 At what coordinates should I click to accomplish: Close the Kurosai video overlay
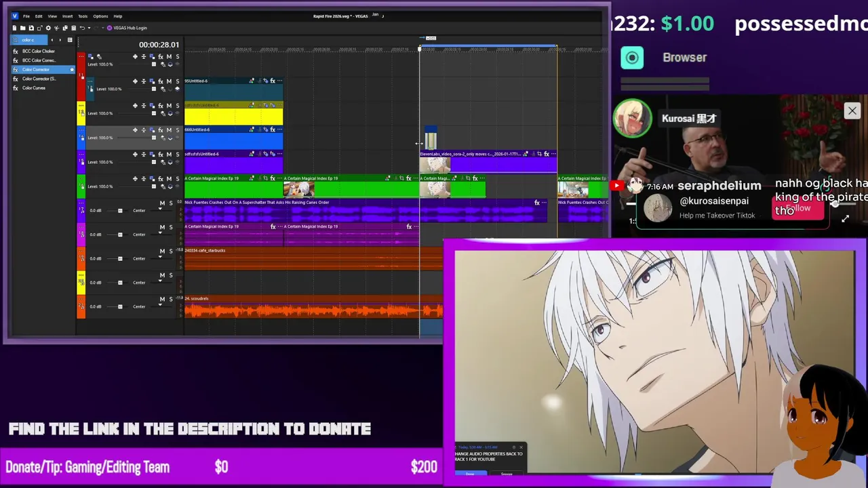[x=852, y=110]
